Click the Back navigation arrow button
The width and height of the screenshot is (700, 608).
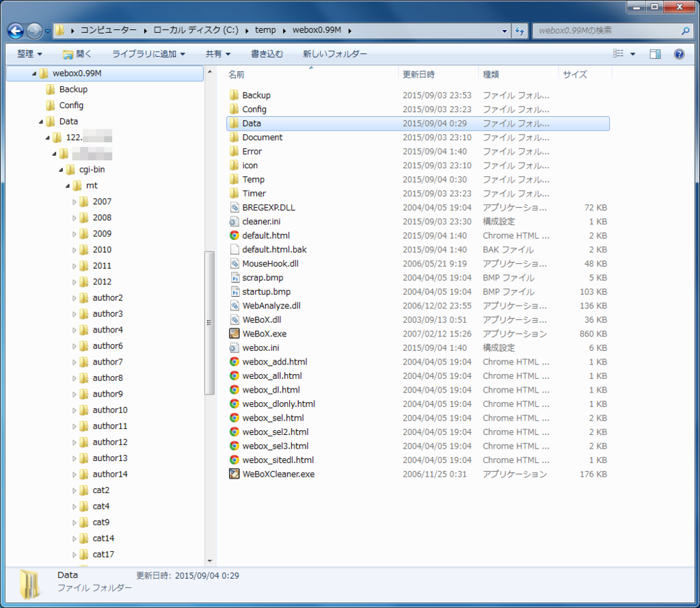[16, 31]
